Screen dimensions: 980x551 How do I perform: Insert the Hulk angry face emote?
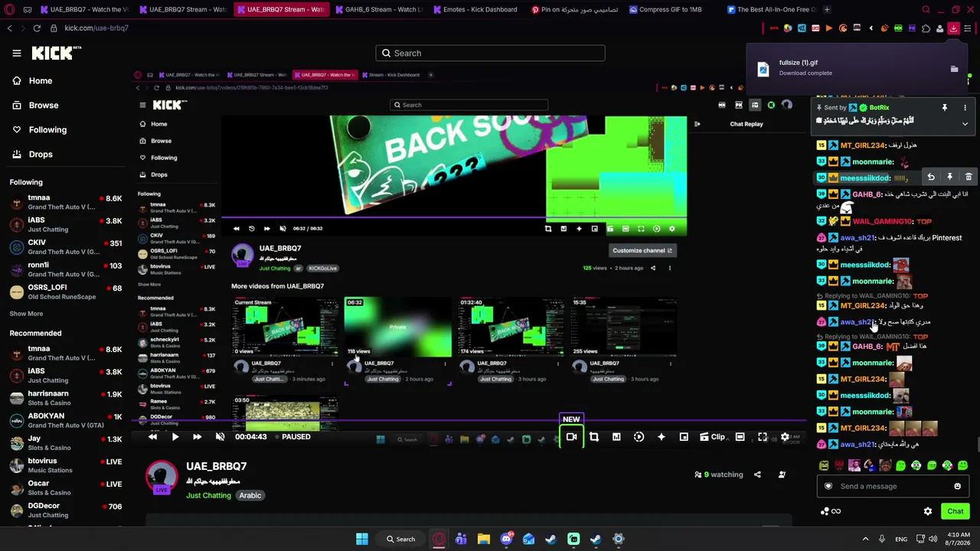point(824,465)
